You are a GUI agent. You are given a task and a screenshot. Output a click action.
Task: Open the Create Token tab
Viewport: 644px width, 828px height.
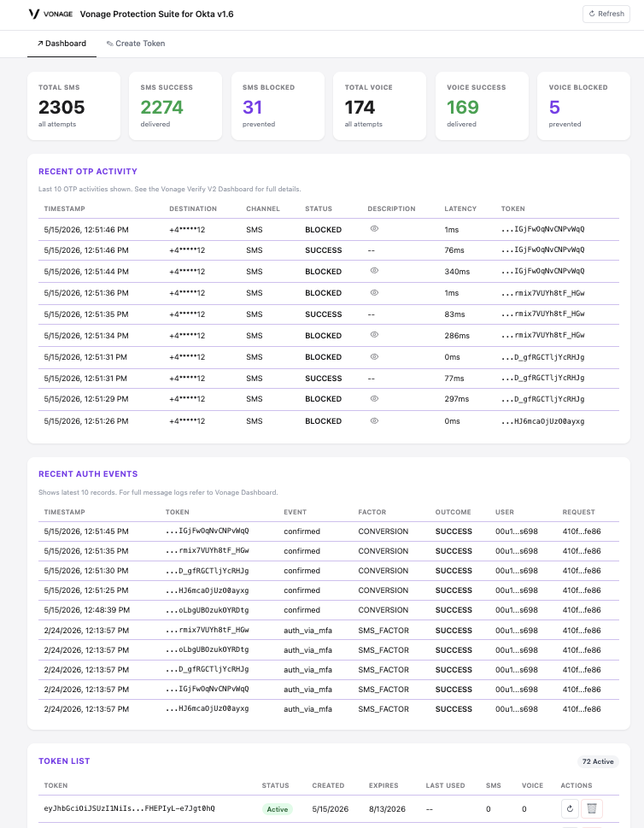click(136, 44)
